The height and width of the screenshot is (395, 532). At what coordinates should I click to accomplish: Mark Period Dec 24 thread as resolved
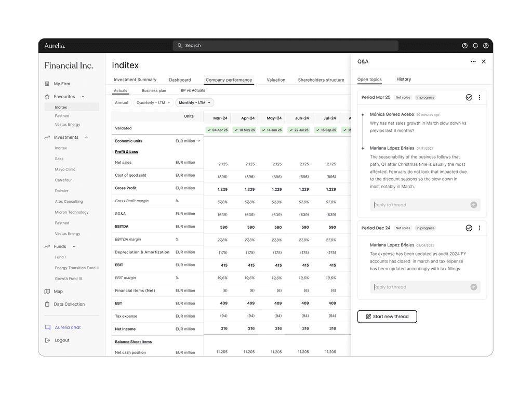[x=469, y=228]
